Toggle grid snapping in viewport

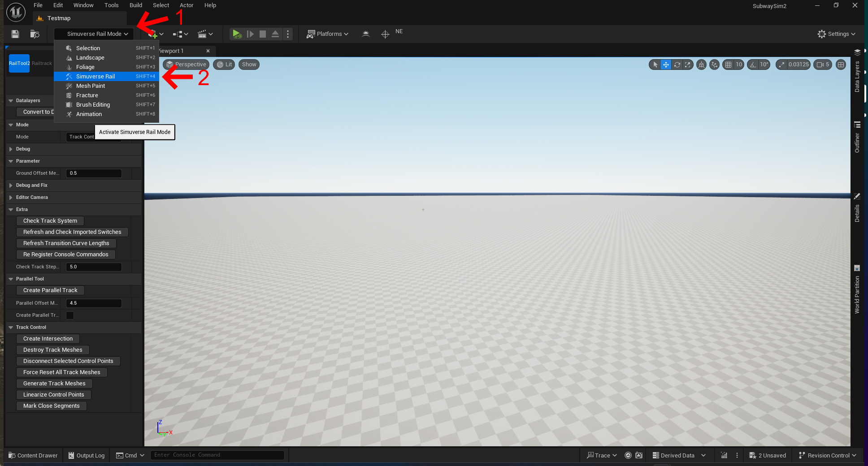(728, 65)
